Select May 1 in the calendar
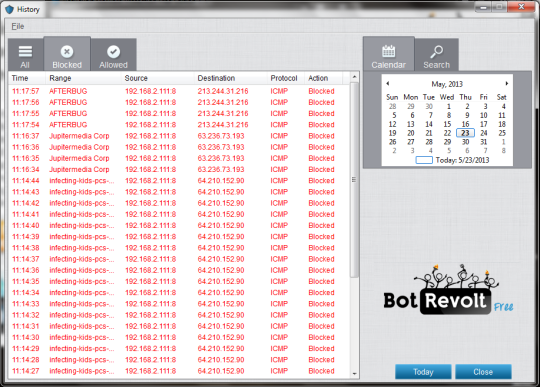Viewport: 540px width, 387px height. pyautogui.click(x=448, y=106)
